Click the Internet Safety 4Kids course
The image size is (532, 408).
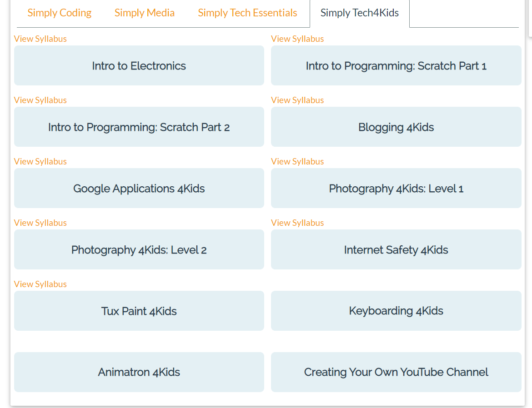tap(396, 250)
